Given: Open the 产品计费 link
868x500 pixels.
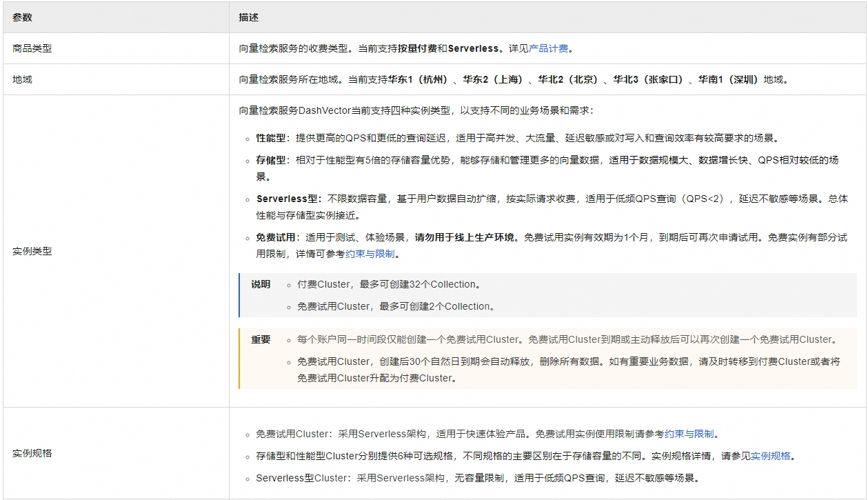Looking at the screenshot, I should tap(548, 48).
